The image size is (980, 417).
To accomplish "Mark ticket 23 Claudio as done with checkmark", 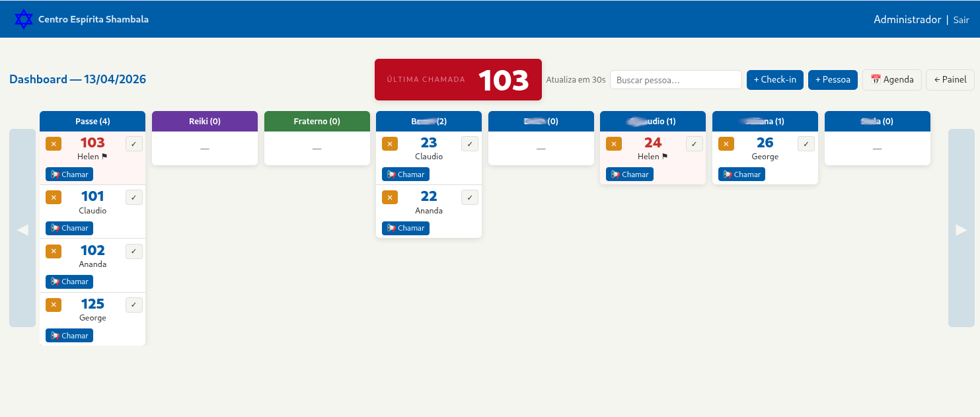I will tap(470, 143).
